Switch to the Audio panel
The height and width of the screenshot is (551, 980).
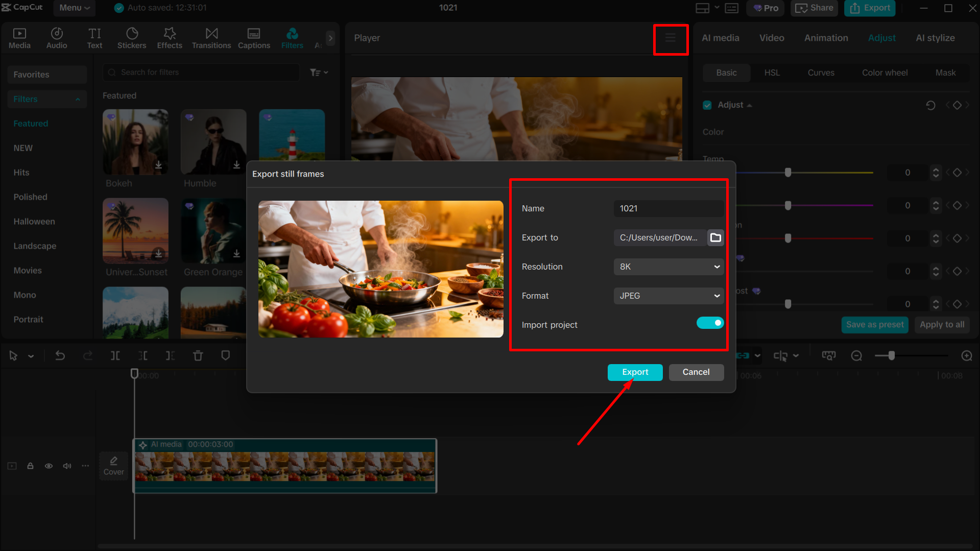(56, 37)
